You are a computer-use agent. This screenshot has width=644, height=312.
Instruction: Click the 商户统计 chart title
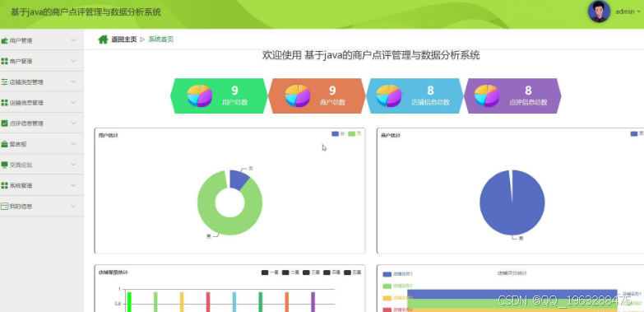[391, 135]
